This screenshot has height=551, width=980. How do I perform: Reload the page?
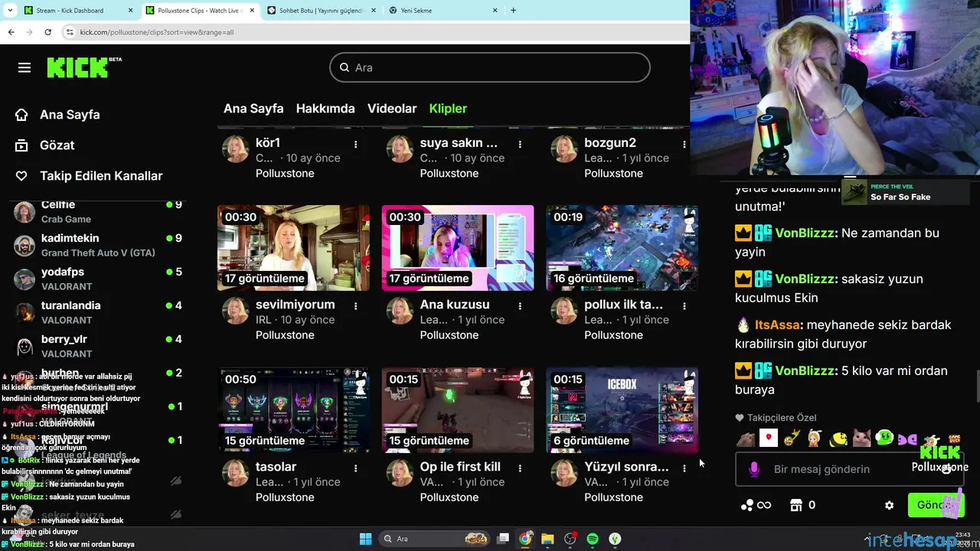pyautogui.click(x=47, y=32)
